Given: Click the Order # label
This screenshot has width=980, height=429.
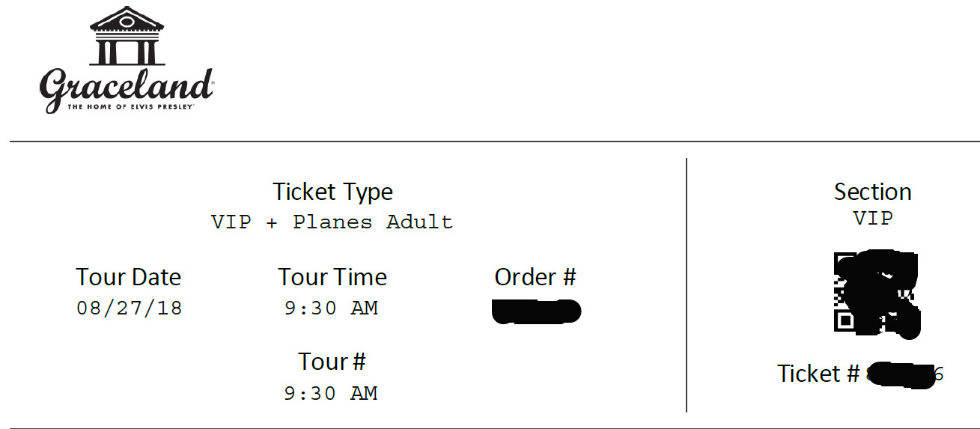Looking at the screenshot, I should point(535,277).
